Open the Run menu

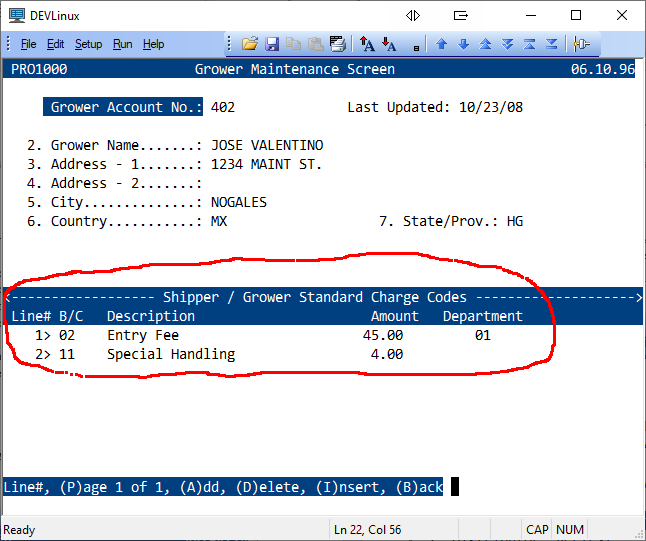coord(122,44)
